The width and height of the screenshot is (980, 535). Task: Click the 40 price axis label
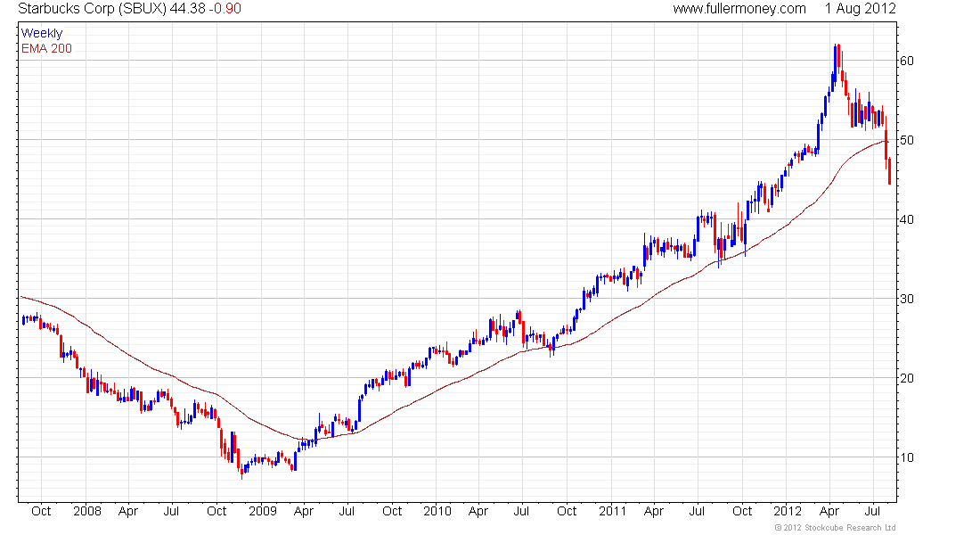coord(906,219)
